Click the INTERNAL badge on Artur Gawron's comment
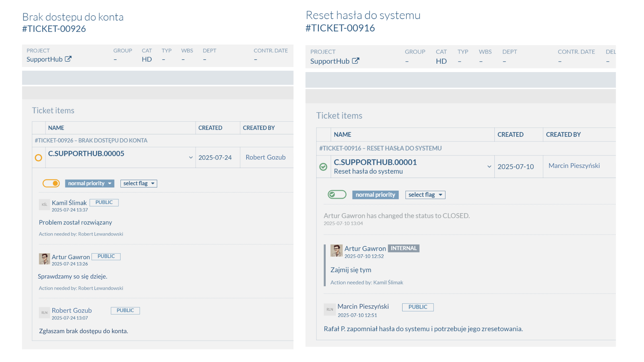644x362 pixels. (404, 248)
